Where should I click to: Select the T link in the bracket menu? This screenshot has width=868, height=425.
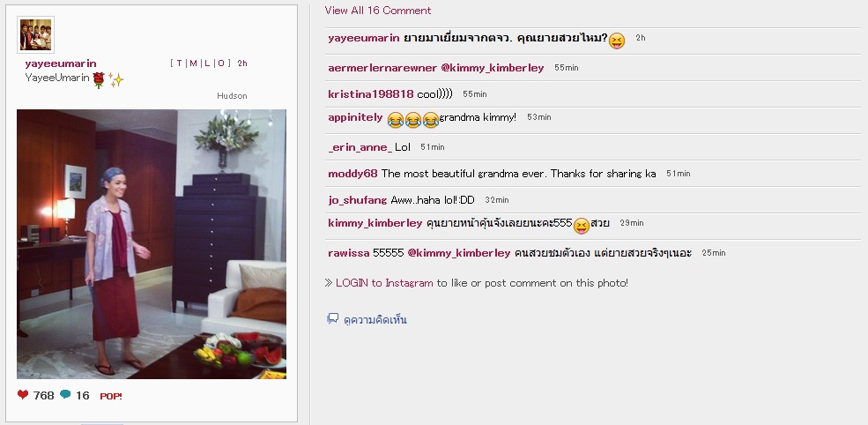point(180,63)
